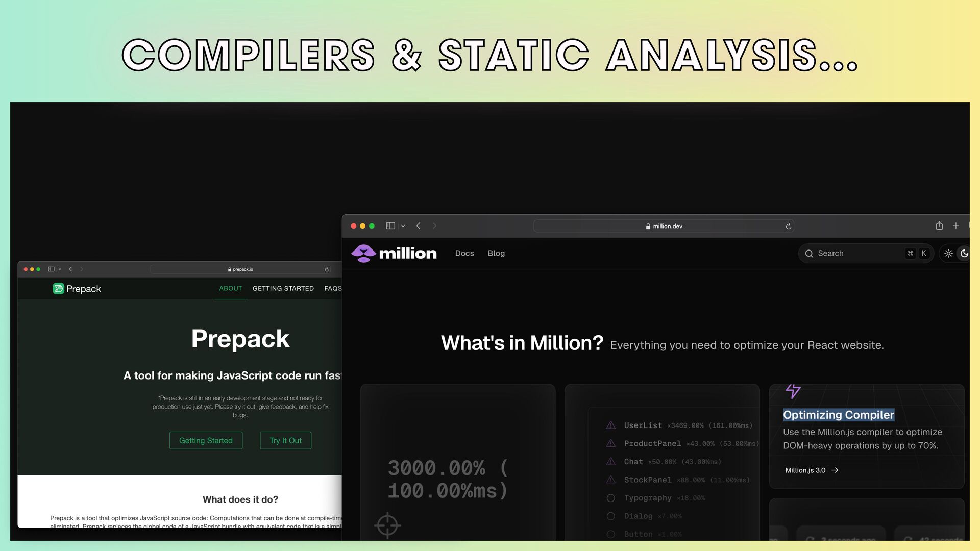This screenshot has width=980, height=551.
Task: Reload the million.dev page
Action: (x=788, y=226)
